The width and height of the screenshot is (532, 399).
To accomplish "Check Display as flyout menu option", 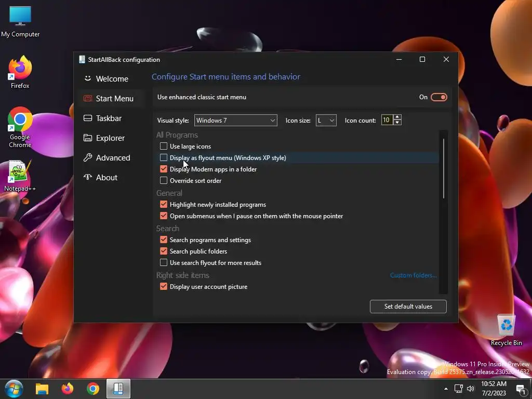I will click(164, 158).
